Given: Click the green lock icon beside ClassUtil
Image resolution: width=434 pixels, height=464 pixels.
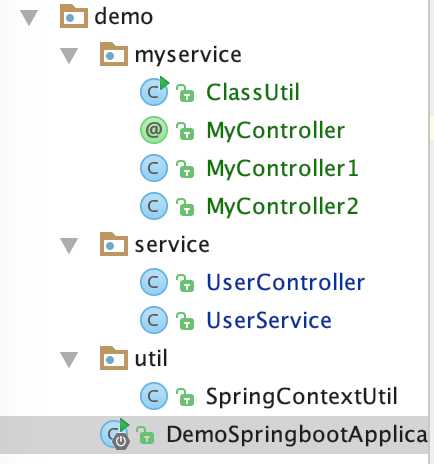Looking at the screenshot, I should 185,93.
